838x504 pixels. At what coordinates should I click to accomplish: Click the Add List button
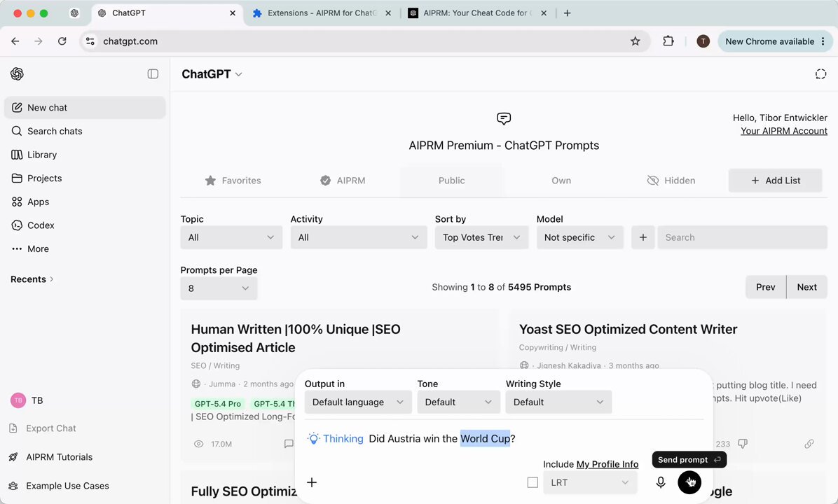coord(776,181)
